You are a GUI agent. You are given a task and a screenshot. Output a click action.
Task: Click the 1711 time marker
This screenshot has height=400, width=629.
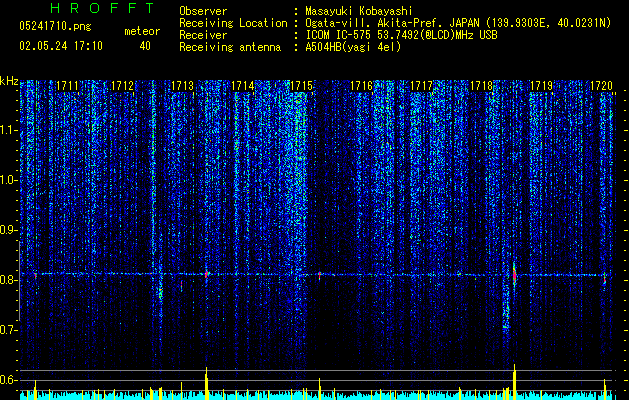point(67,85)
